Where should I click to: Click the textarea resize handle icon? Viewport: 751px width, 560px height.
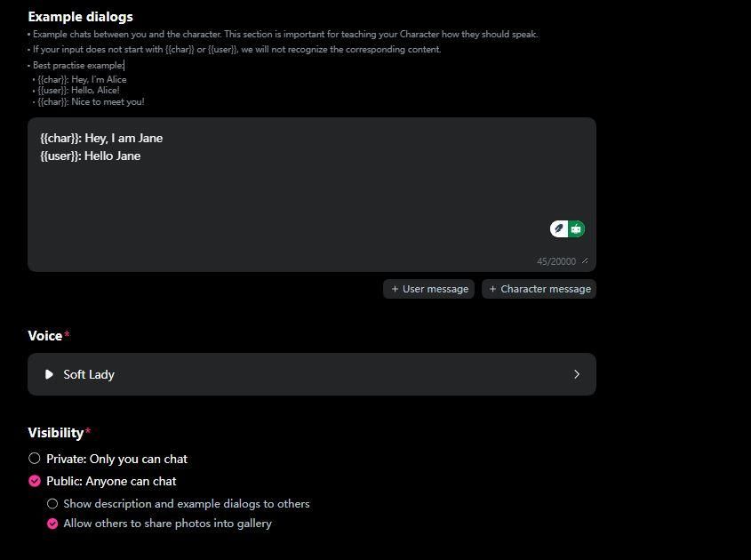[585, 261]
